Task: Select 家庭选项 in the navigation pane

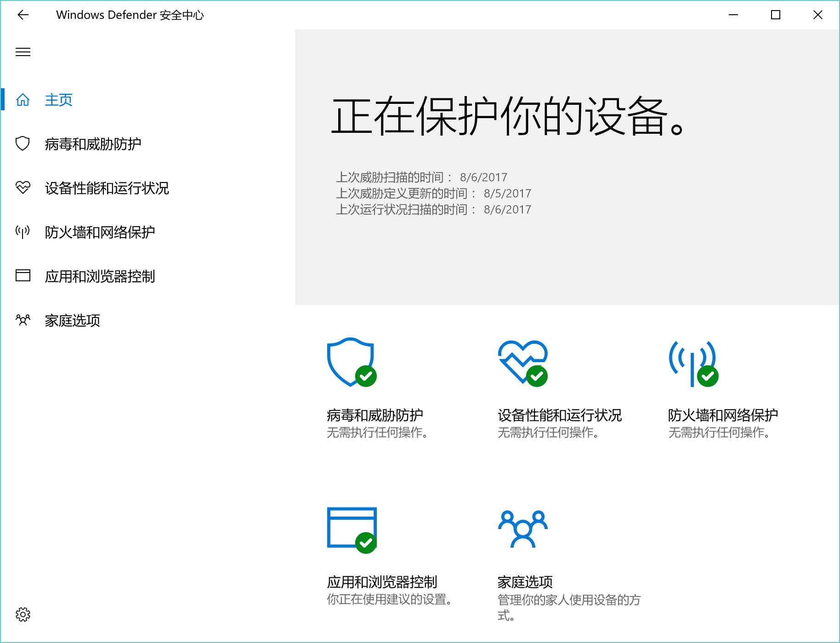Action: pos(73,320)
